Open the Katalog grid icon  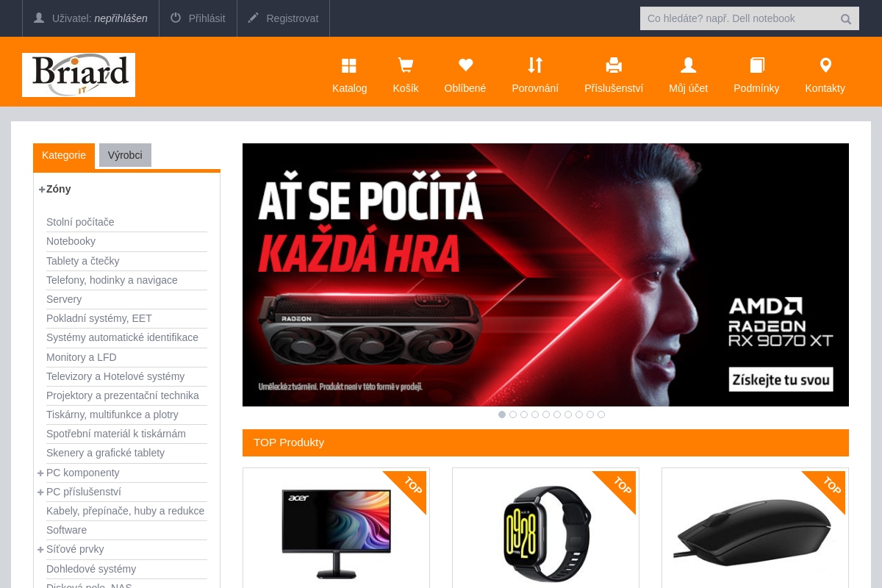(349, 66)
